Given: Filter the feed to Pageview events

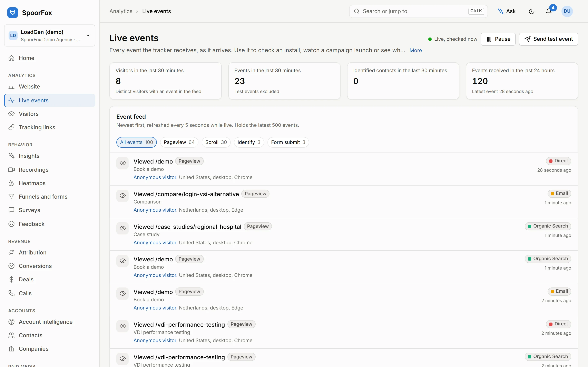Looking at the screenshot, I should pyautogui.click(x=179, y=142).
